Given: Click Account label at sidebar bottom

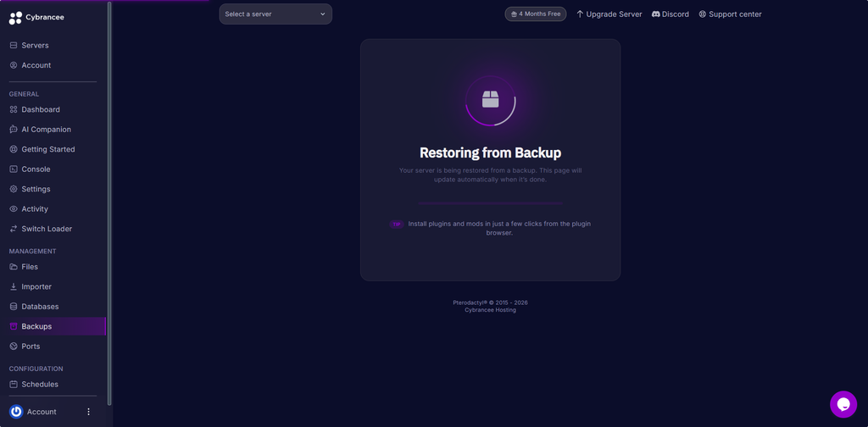Looking at the screenshot, I should pos(42,412).
